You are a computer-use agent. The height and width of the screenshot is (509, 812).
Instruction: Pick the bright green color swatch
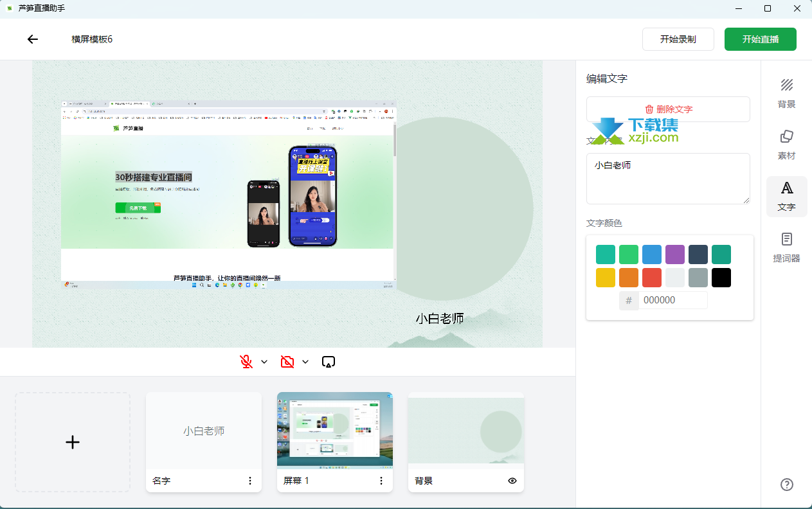(629, 254)
